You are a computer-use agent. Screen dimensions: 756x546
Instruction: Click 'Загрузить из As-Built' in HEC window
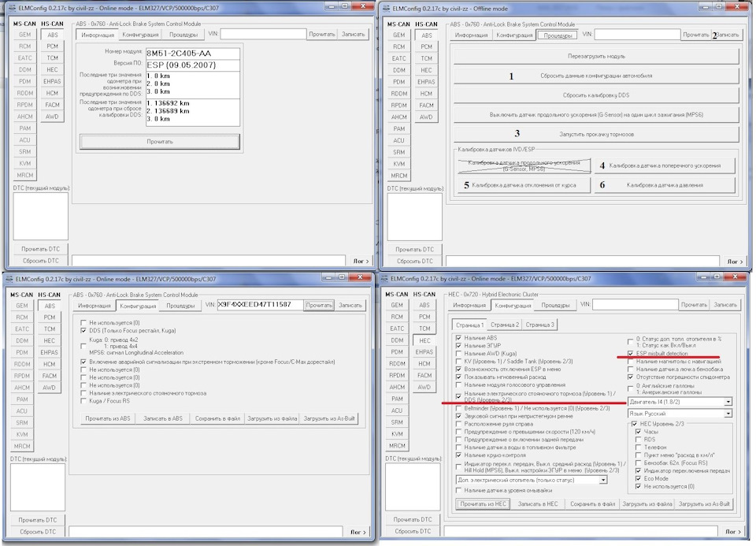click(704, 503)
